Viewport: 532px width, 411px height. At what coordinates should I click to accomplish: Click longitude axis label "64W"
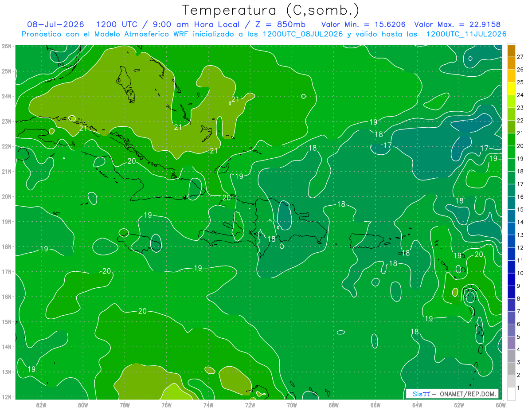tap(417, 405)
